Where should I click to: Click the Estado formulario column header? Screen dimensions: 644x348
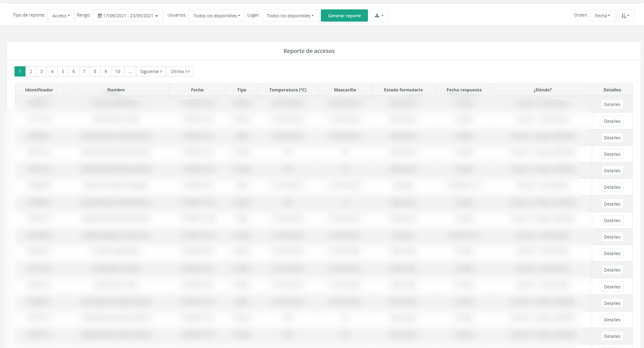tap(403, 90)
